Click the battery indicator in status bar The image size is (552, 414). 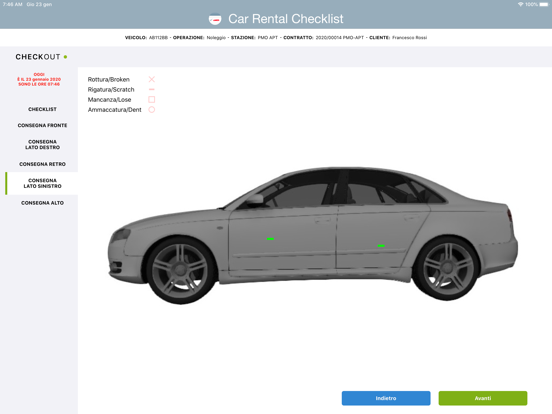544,4
